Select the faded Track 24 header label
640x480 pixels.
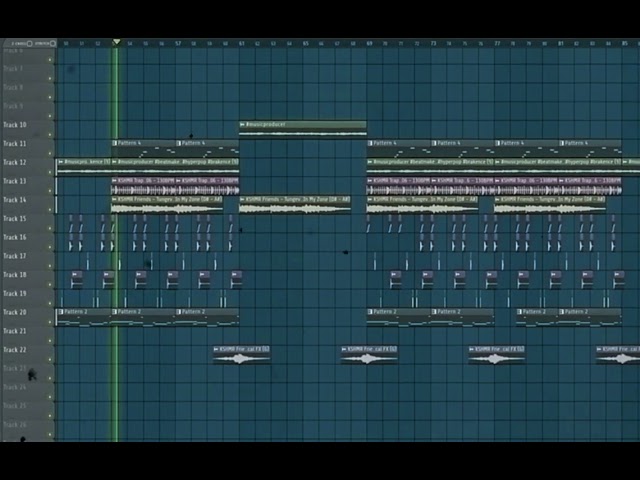point(15,387)
